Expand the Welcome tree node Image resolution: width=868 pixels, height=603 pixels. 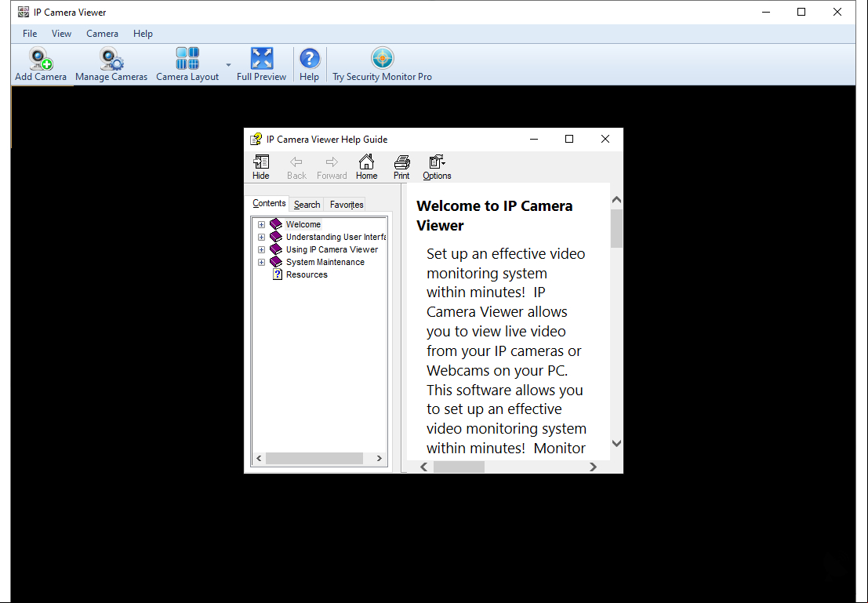pyautogui.click(x=261, y=225)
